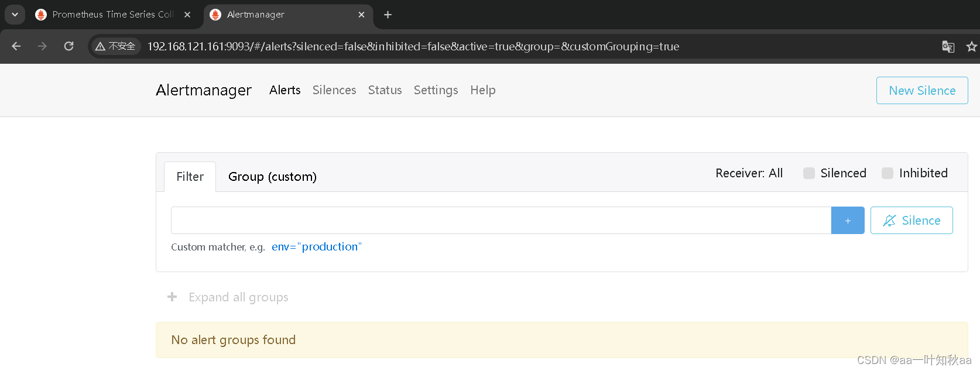Open the Alerts navigation item

[285, 90]
